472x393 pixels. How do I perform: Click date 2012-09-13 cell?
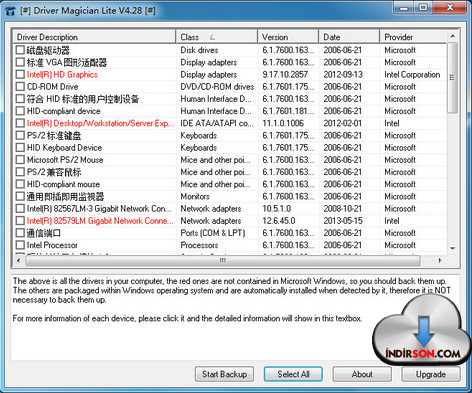coord(343,75)
